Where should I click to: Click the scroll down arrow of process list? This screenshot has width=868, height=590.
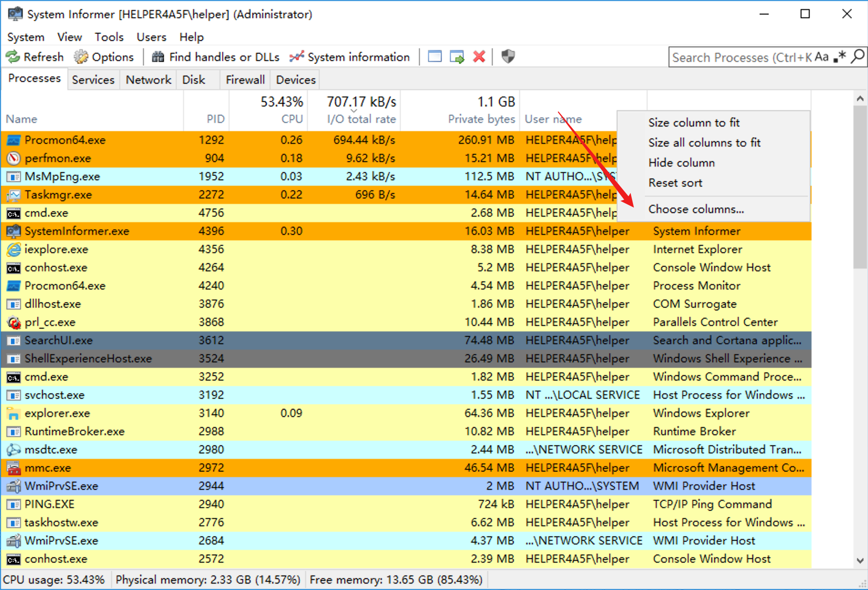pos(860,560)
